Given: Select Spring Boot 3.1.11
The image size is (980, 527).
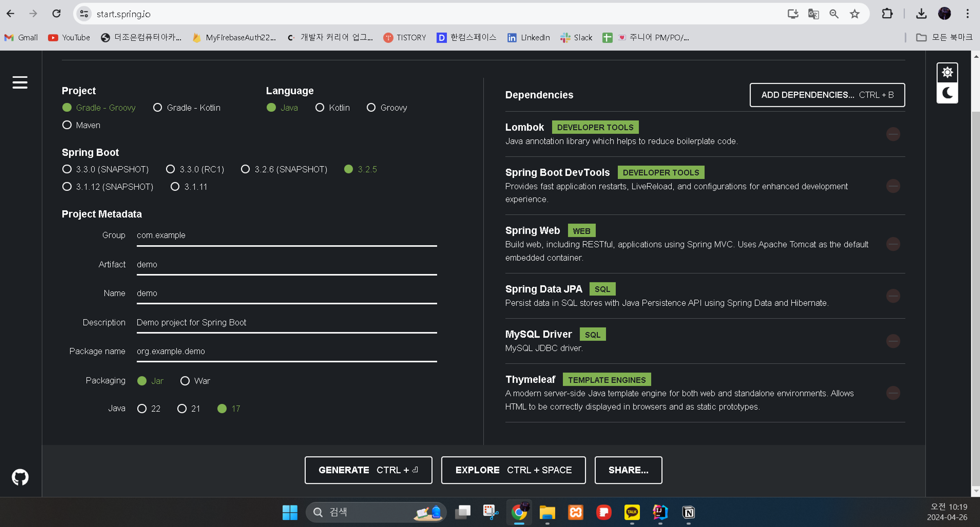Looking at the screenshot, I should (x=189, y=187).
